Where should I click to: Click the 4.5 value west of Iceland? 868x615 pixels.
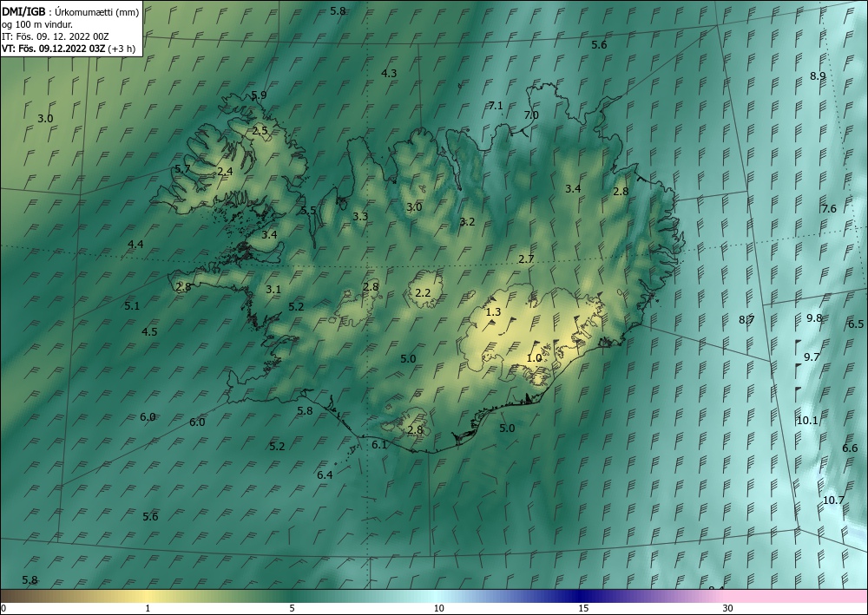click(x=149, y=332)
